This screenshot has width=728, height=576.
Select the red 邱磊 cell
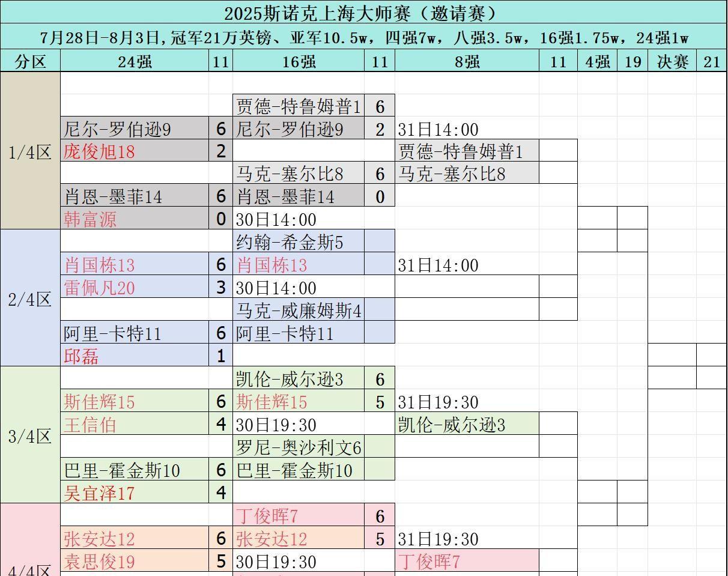click(135, 355)
